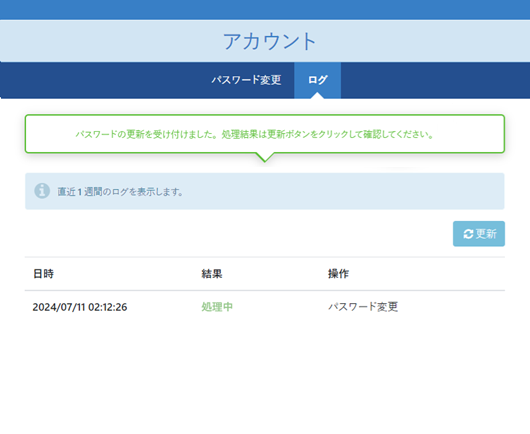Screen dimensions: 530x434
Task: Click the light blue info banner background
Action: point(338,191)
